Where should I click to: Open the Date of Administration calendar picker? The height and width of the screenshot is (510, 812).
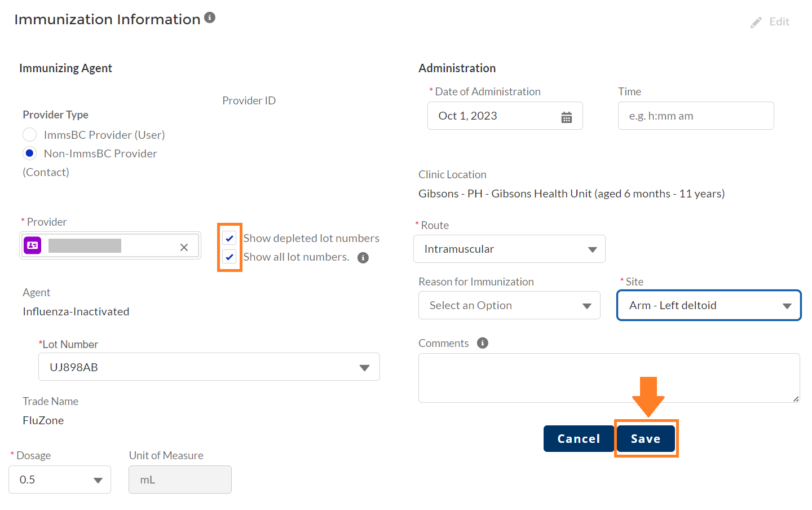pos(567,117)
